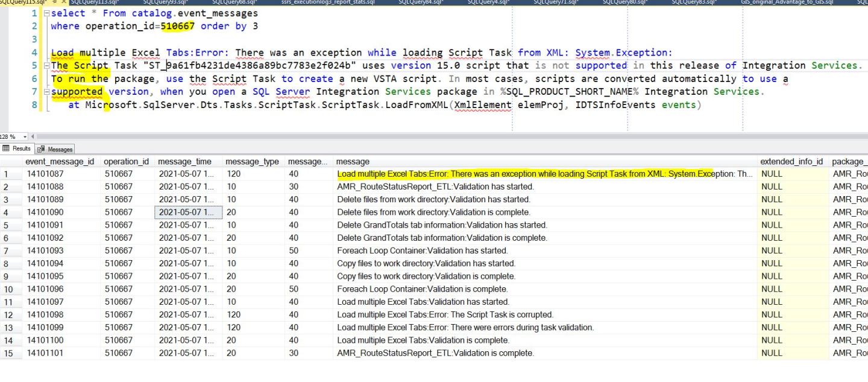
Task: Select the event_message_id column header
Action: 60,162
